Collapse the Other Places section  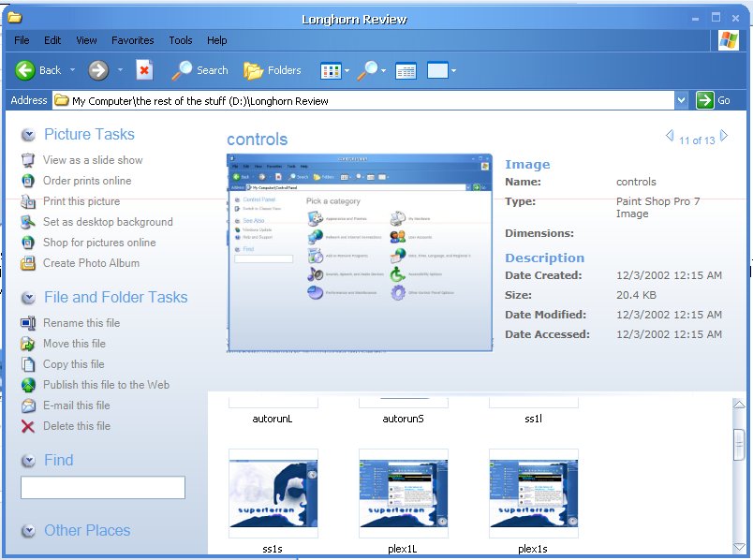coord(28,531)
